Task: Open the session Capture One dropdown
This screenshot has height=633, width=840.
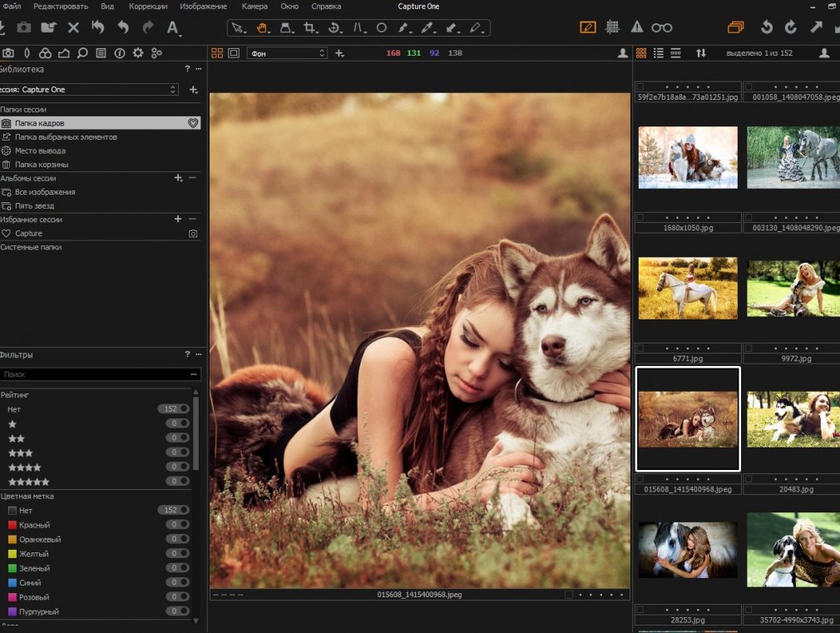Action: 89,90
